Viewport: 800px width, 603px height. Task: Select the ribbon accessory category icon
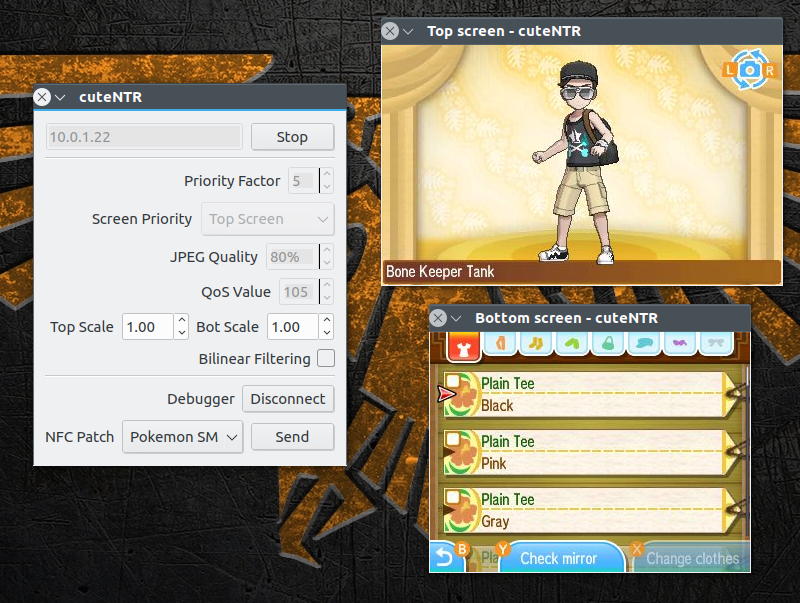click(x=716, y=343)
